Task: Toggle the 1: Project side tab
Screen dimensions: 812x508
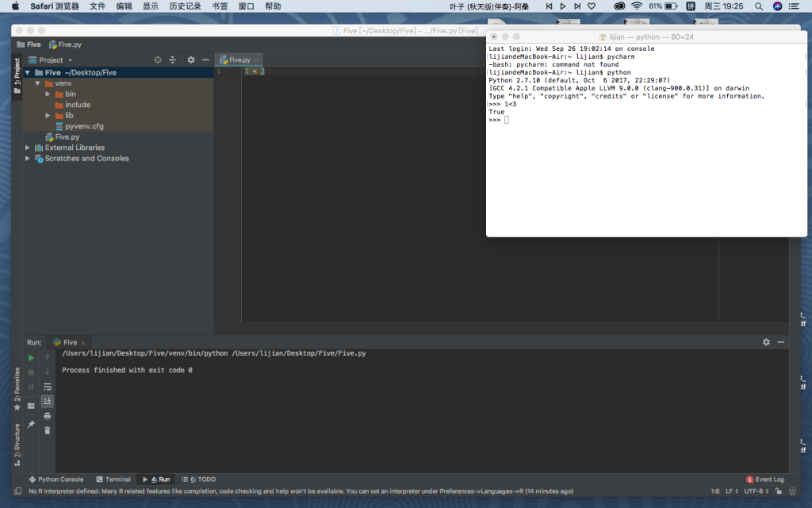Action: [x=17, y=75]
